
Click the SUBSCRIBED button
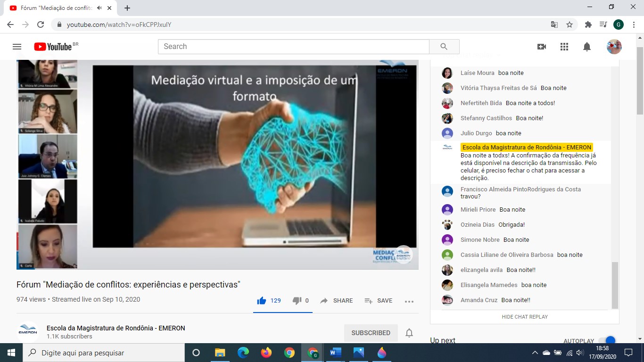pyautogui.click(x=371, y=333)
